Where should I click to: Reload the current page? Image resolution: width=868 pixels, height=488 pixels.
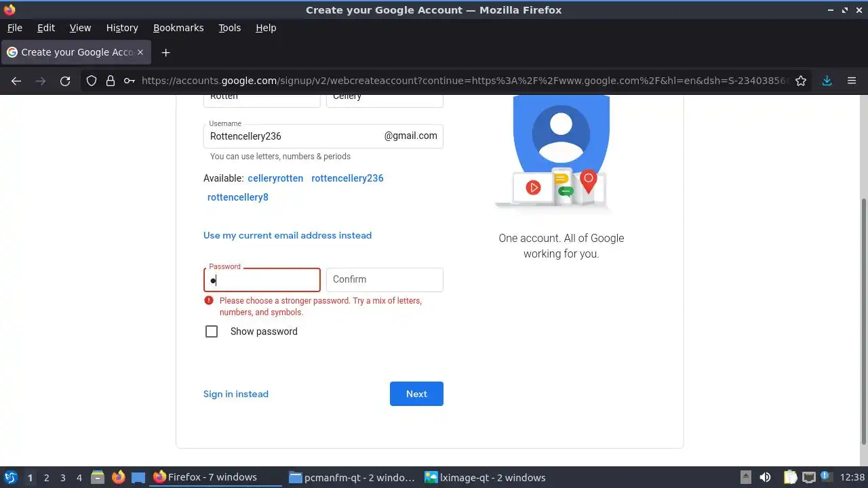click(65, 81)
